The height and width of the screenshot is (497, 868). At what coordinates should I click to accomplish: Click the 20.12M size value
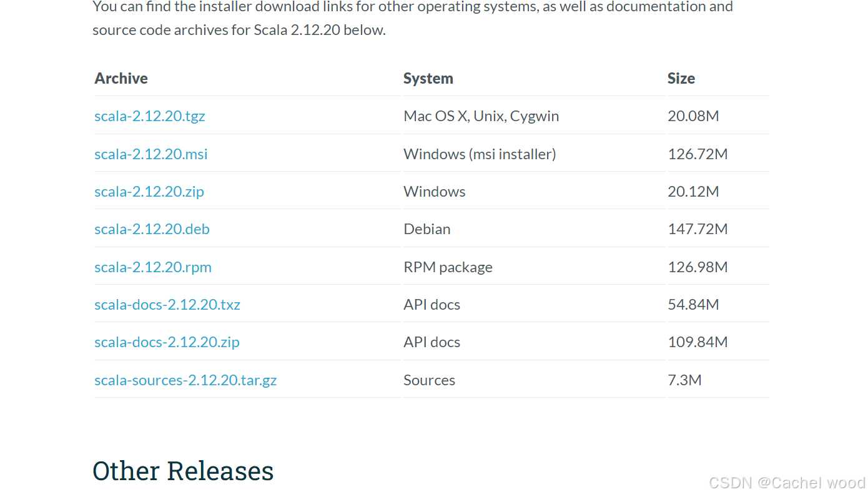693,191
